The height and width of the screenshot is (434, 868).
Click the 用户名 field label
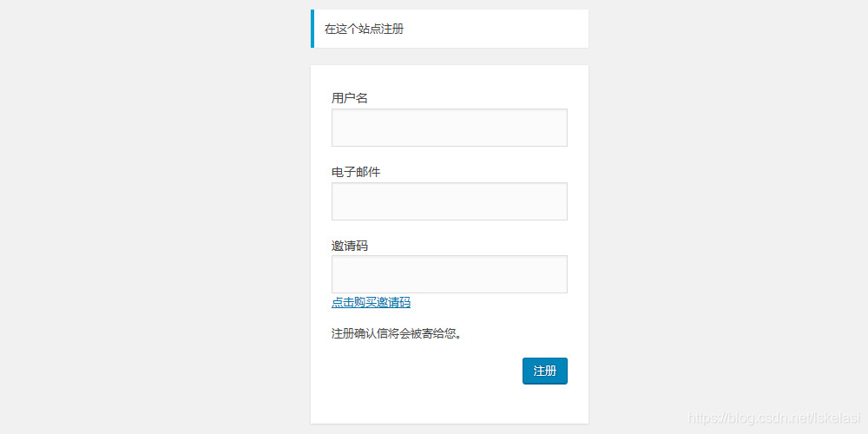[x=350, y=98]
